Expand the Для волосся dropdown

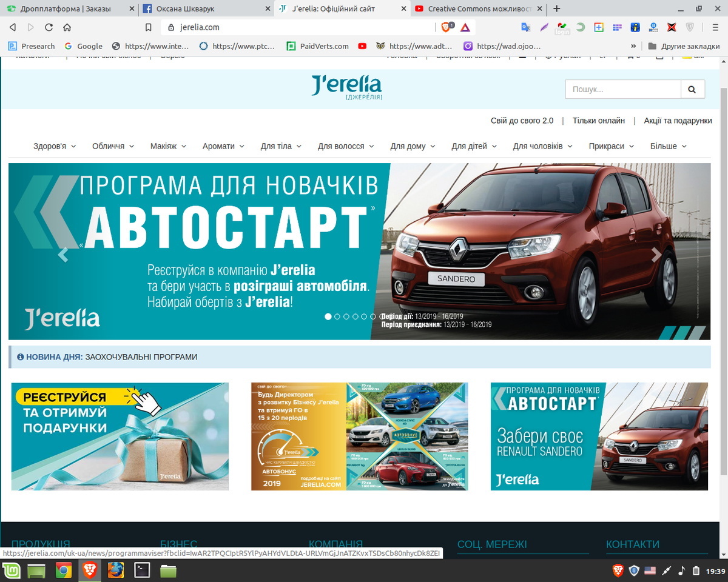346,146
